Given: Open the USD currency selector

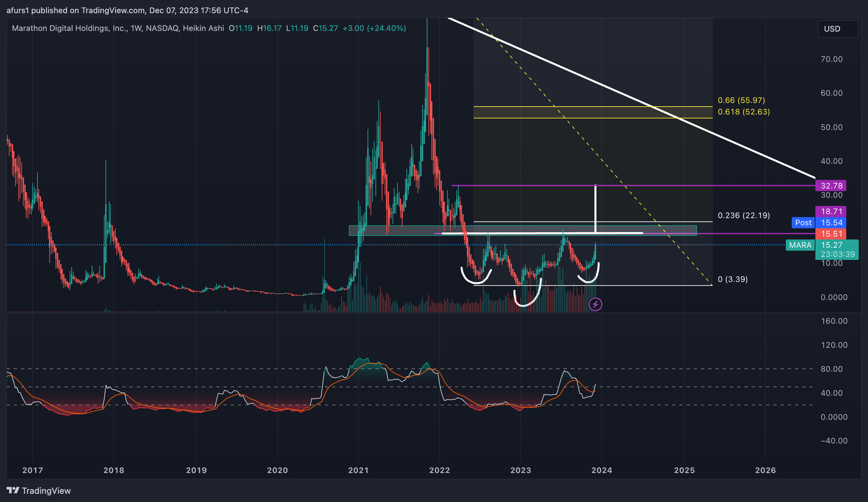Looking at the screenshot, I should pos(838,29).
